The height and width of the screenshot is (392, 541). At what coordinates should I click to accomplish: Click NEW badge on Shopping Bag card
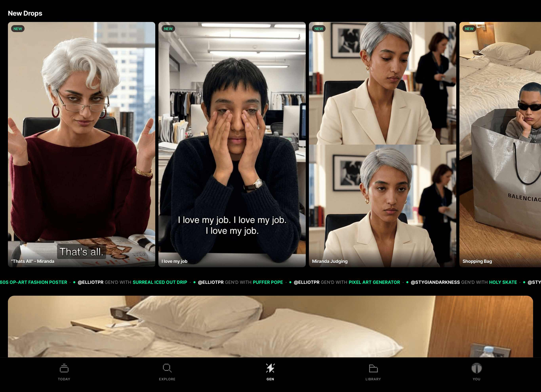pos(469,29)
